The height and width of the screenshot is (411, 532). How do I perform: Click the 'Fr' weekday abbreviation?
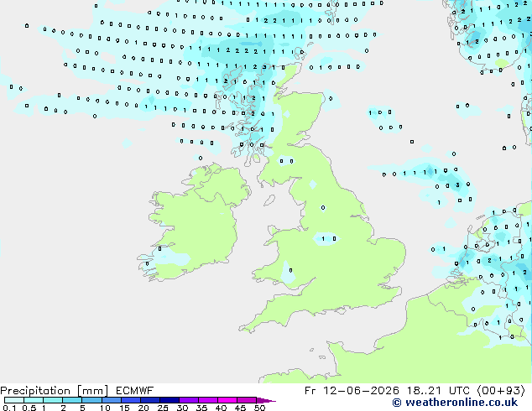point(310,391)
